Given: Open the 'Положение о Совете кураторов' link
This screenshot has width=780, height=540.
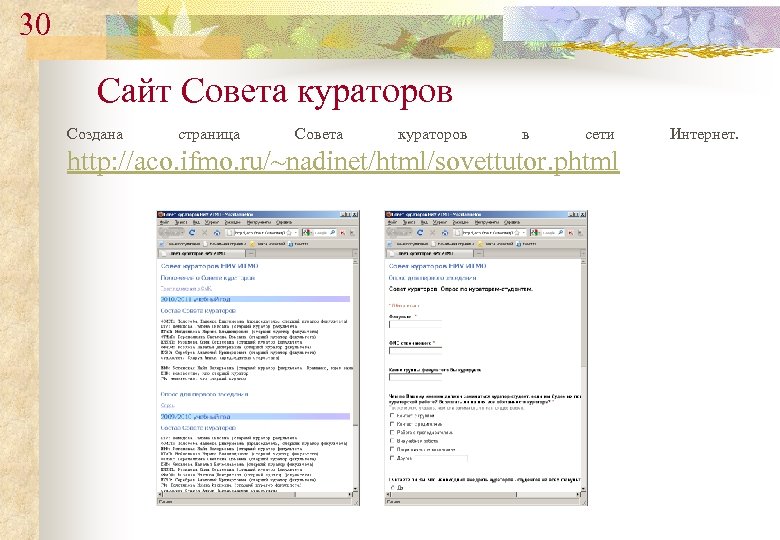Looking at the screenshot, I should point(208,278).
